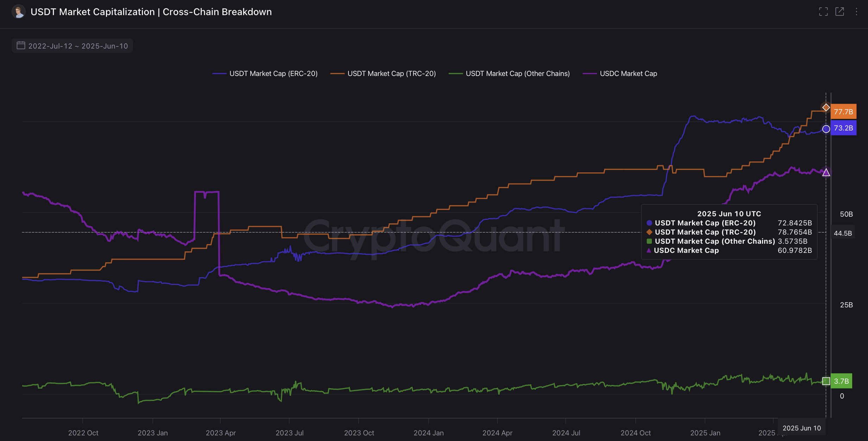
Task: Click the calendar icon in date range
Action: pyautogui.click(x=21, y=45)
